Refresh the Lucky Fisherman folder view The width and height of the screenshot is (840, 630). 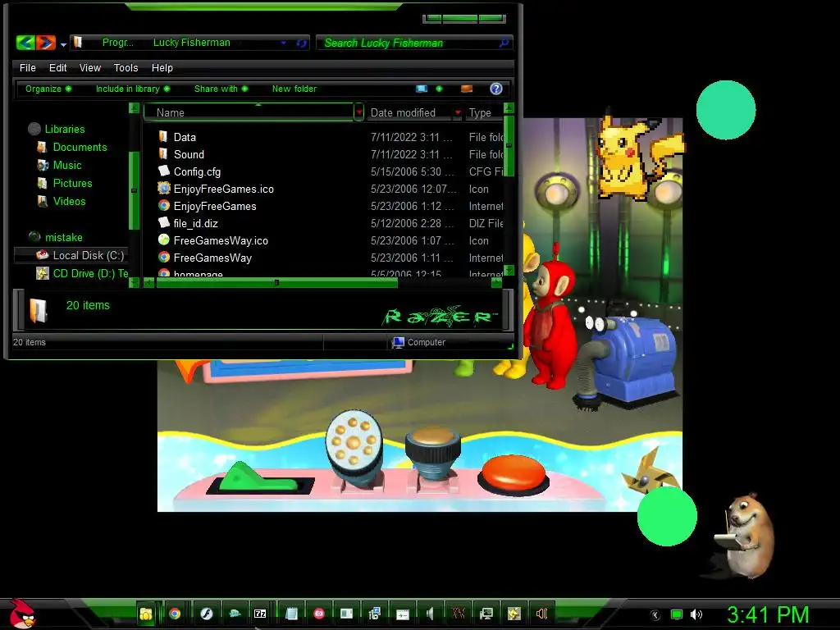click(302, 43)
